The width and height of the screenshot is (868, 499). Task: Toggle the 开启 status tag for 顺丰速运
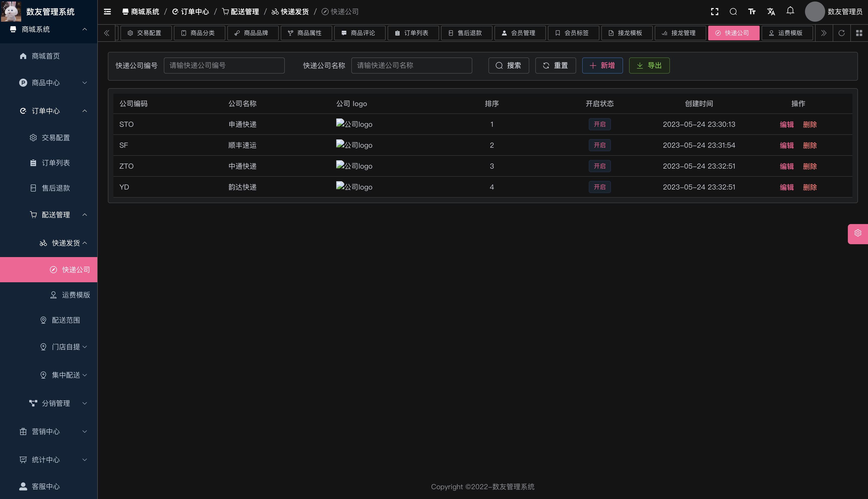coord(599,145)
